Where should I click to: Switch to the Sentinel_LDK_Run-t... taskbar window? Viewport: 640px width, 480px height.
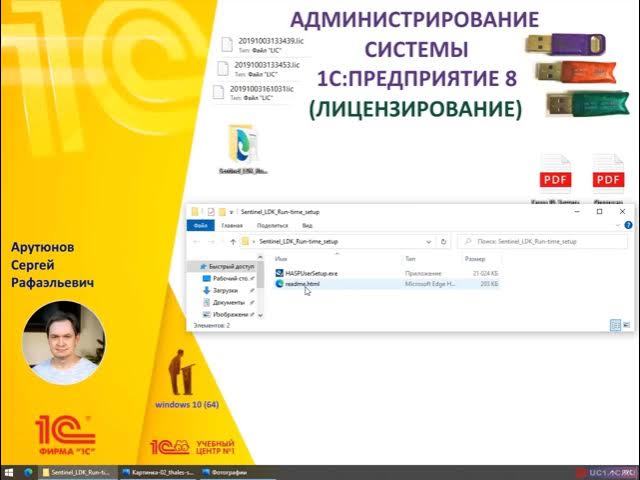[76, 473]
